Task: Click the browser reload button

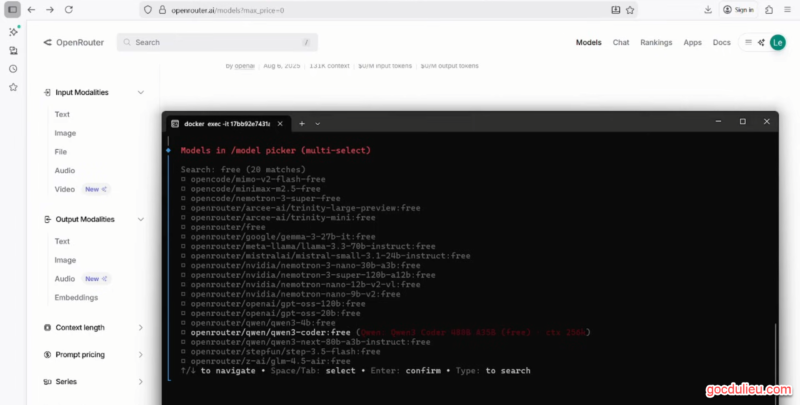Action: (x=68, y=9)
